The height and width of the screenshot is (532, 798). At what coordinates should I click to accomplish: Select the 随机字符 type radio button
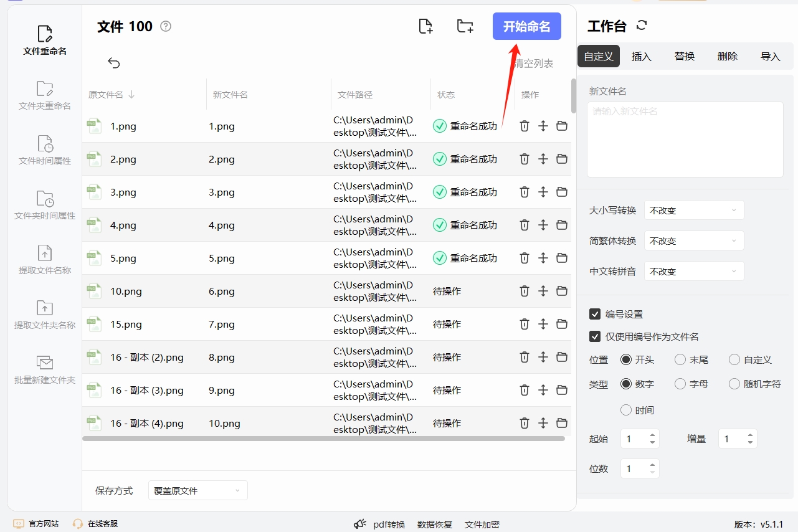tap(734, 384)
